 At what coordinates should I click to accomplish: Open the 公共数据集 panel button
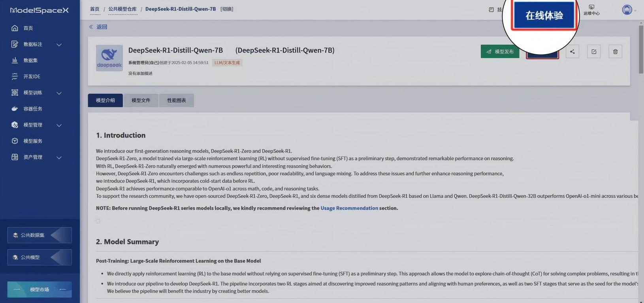(x=40, y=235)
